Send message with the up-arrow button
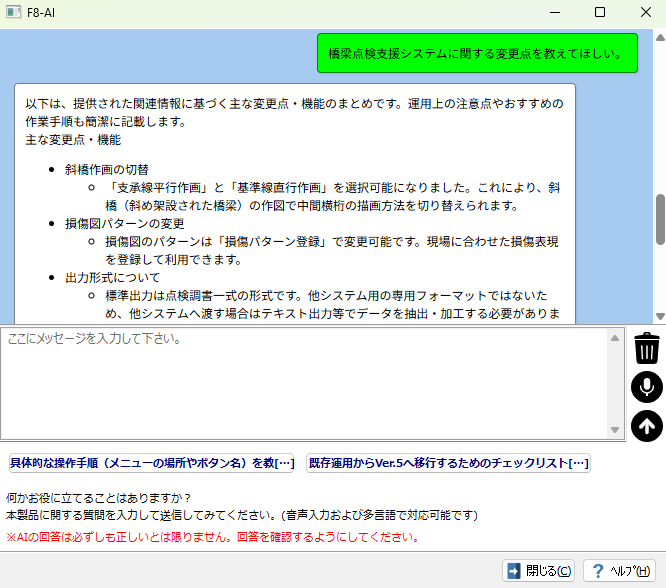 pyautogui.click(x=646, y=426)
